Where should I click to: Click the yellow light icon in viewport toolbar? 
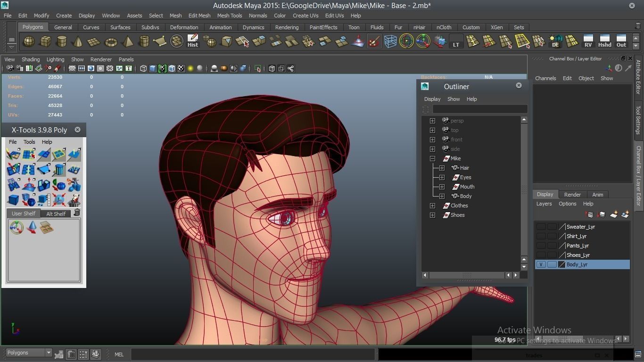pos(190,69)
